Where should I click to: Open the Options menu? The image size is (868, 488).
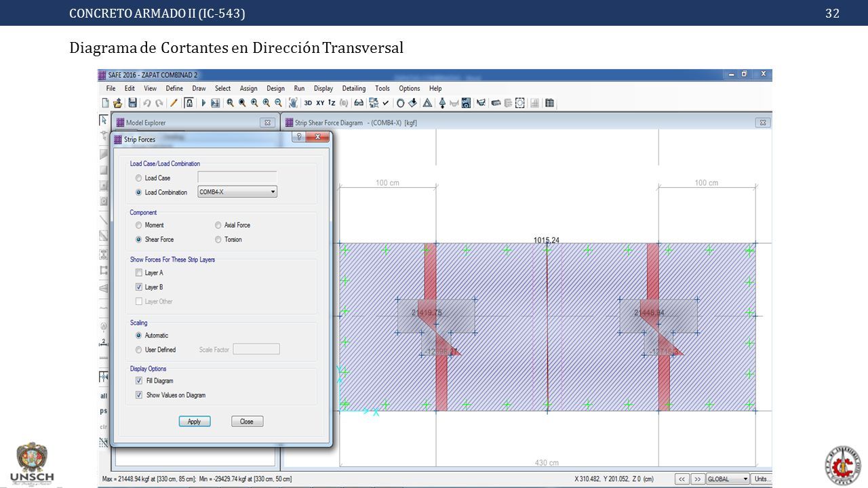(409, 88)
